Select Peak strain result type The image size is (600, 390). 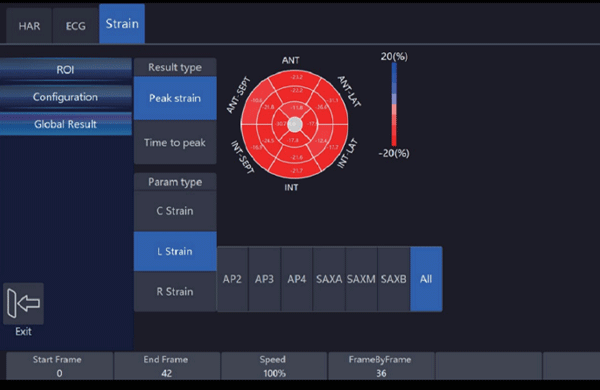coord(175,98)
